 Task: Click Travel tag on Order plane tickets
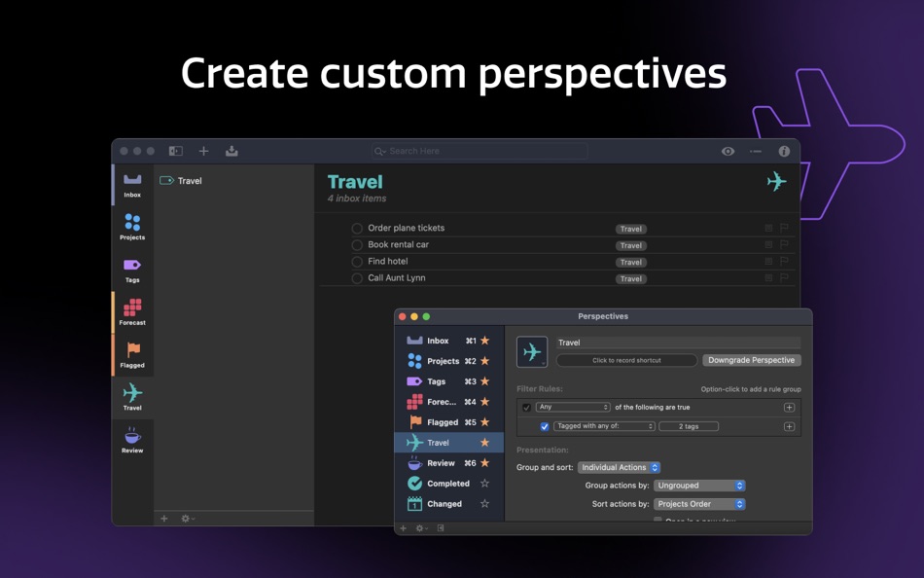click(x=631, y=229)
